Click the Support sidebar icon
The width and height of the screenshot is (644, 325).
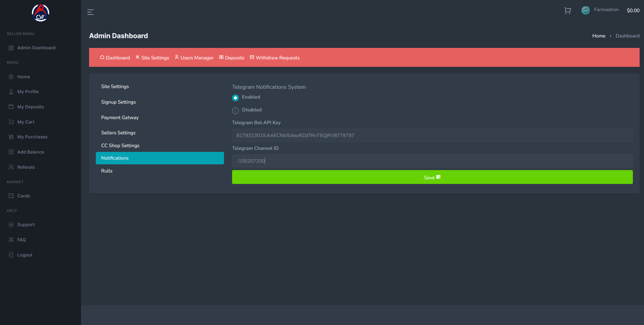click(x=11, y=225)
